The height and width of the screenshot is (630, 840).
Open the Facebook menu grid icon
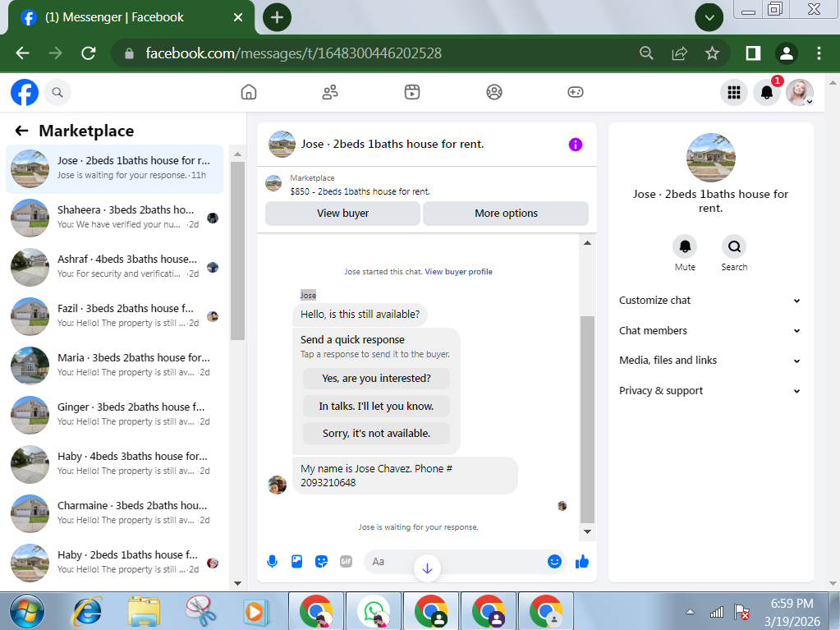coord(734,92)
